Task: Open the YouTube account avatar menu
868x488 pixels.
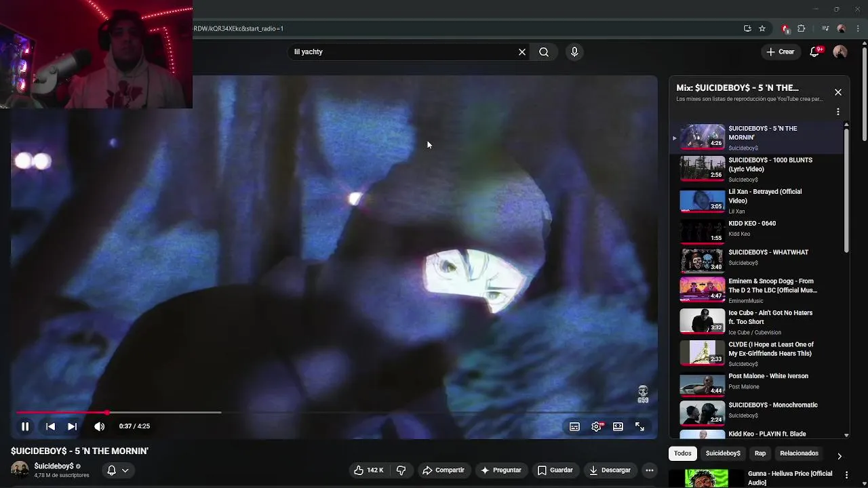Action: pyautogui.click(x=840, y=52)
